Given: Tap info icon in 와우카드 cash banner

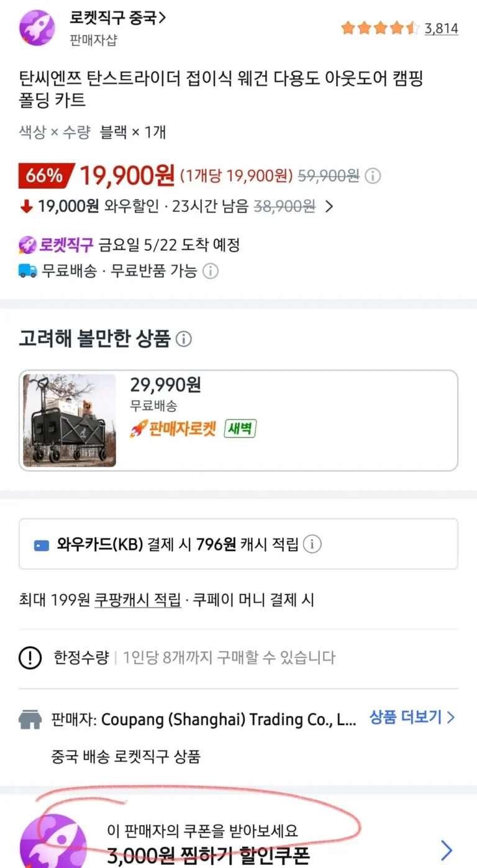Looking at the screenshot, I should click(312, 545).
